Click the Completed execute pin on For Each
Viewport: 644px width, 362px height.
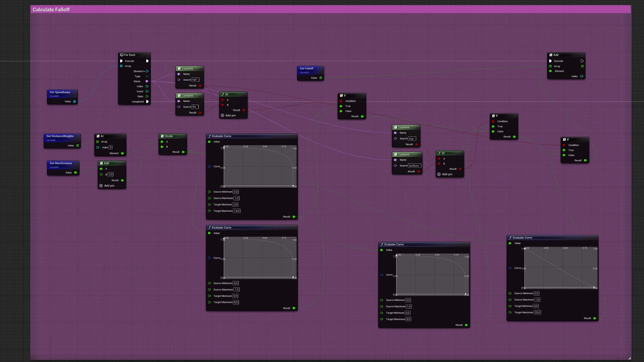coord(147,102)
